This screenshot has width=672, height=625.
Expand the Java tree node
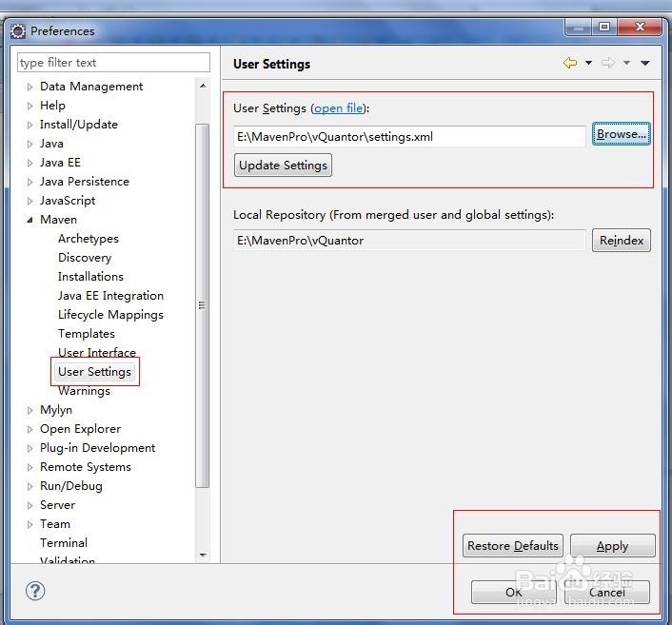click(x=30, y=144)
